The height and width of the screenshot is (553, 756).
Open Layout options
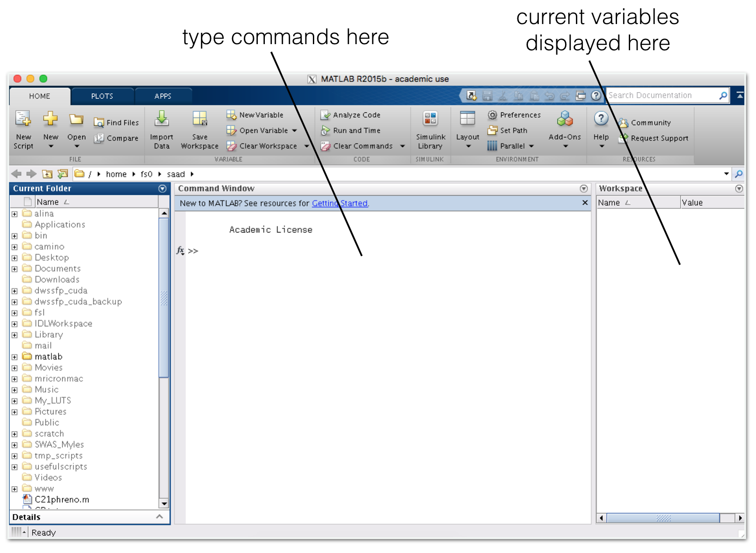point(468,130)
